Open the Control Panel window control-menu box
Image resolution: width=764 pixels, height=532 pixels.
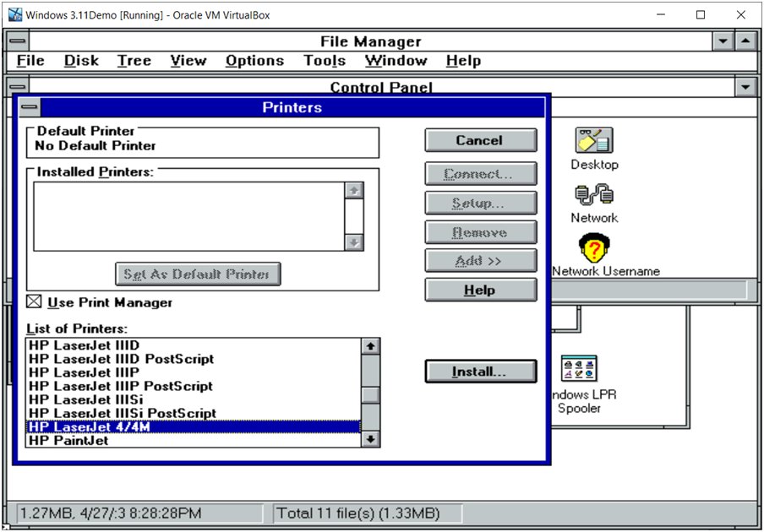tap(18, 86)
